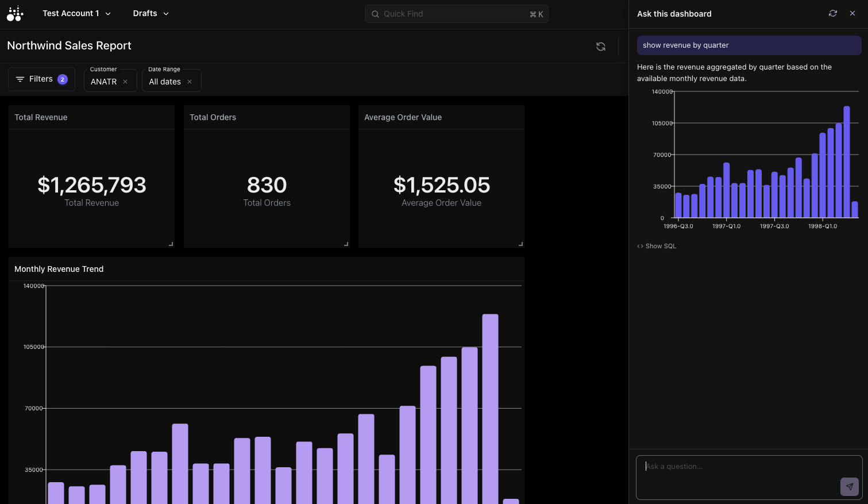Click the Quick Find magnifier icon
Viewport: 868px width, 504px height.
[375, 14]
